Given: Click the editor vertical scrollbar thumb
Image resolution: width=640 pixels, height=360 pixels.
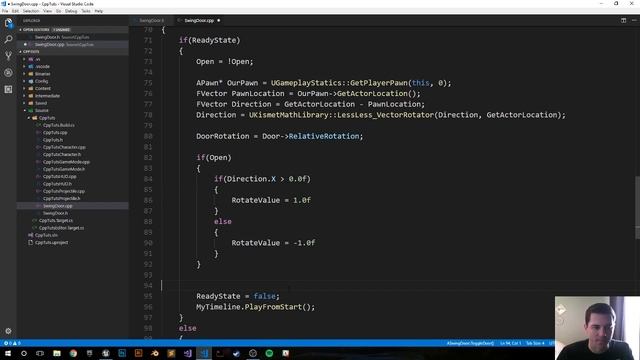Looking at the screenshot, I should click(637, 207).
